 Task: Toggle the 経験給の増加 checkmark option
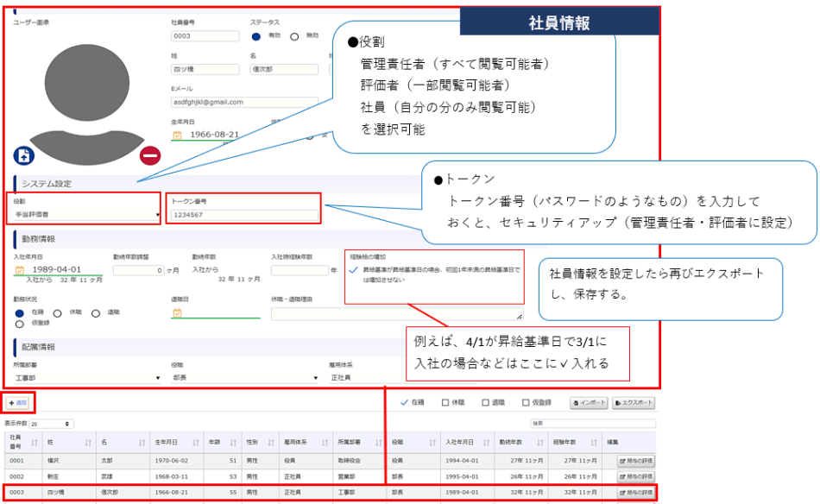[x=354, y=270]
